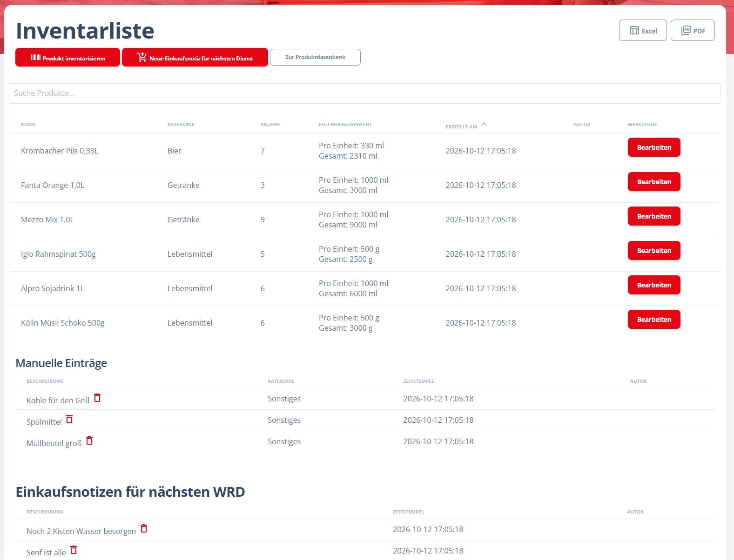Viewport: 734px width, 560px height.
Task: Click 'Gesamt: 9000 ml' quantity text
Action: (348, 225)
